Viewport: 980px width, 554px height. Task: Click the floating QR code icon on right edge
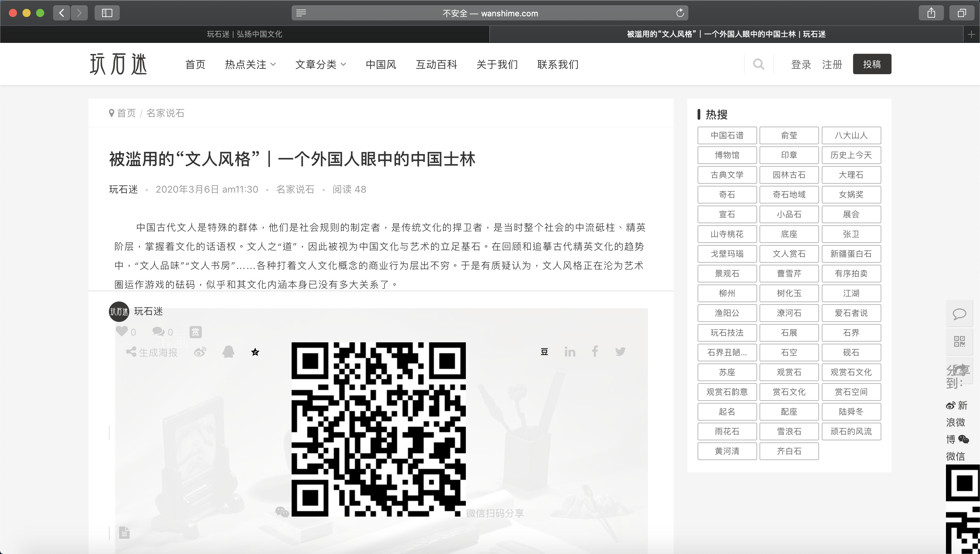959,341
